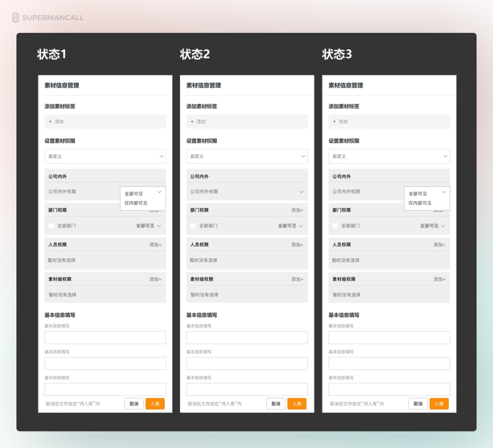
Task: Focus the first 基本信息填写 input in 状态2
Action: pos(247,337)
